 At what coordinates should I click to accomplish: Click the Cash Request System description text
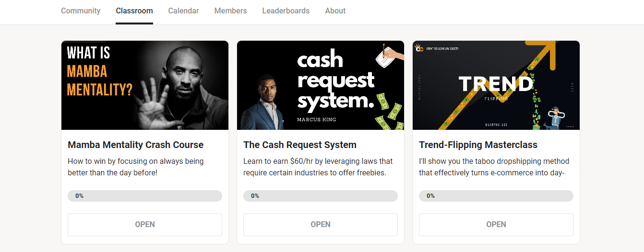tap(318, 167)
